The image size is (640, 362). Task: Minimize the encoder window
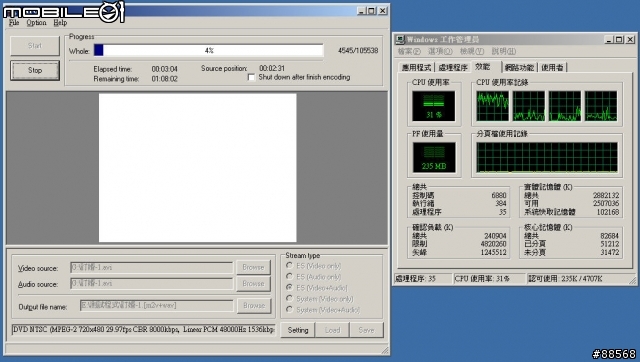(361, 11)
